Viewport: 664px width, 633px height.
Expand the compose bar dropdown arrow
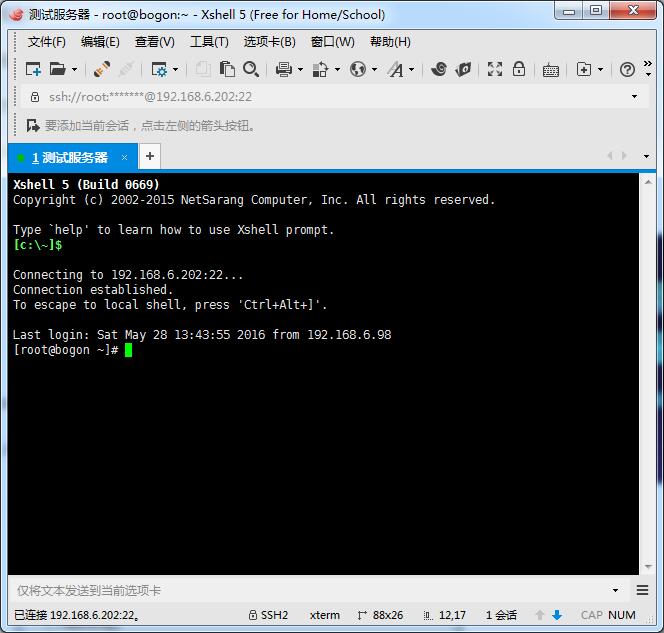615,590
